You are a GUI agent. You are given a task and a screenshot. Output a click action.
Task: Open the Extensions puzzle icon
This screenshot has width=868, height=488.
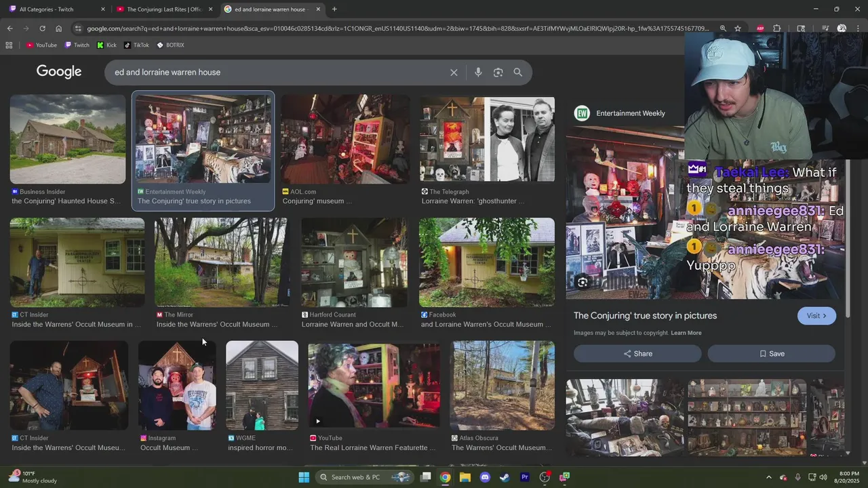[x=777, y=28]
